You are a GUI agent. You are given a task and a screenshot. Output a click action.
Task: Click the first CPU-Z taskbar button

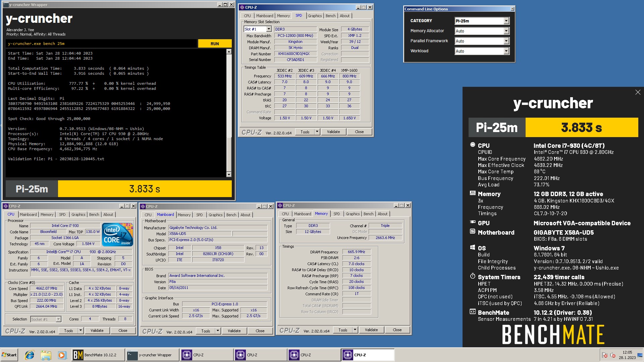[207, 355]
